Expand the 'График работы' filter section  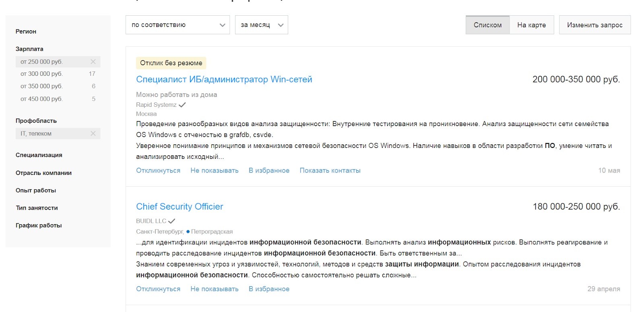pyautogui.click(x=38, y=225)
